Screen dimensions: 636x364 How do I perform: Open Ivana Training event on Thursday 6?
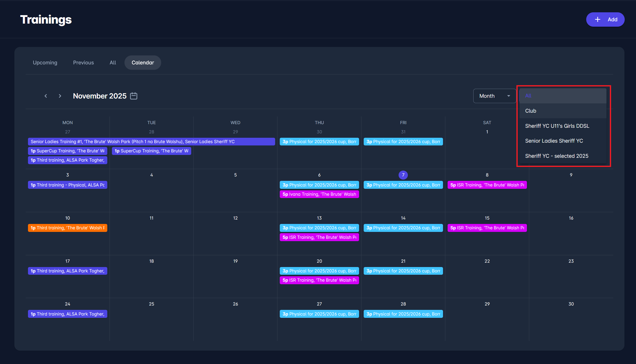(319, 194)
